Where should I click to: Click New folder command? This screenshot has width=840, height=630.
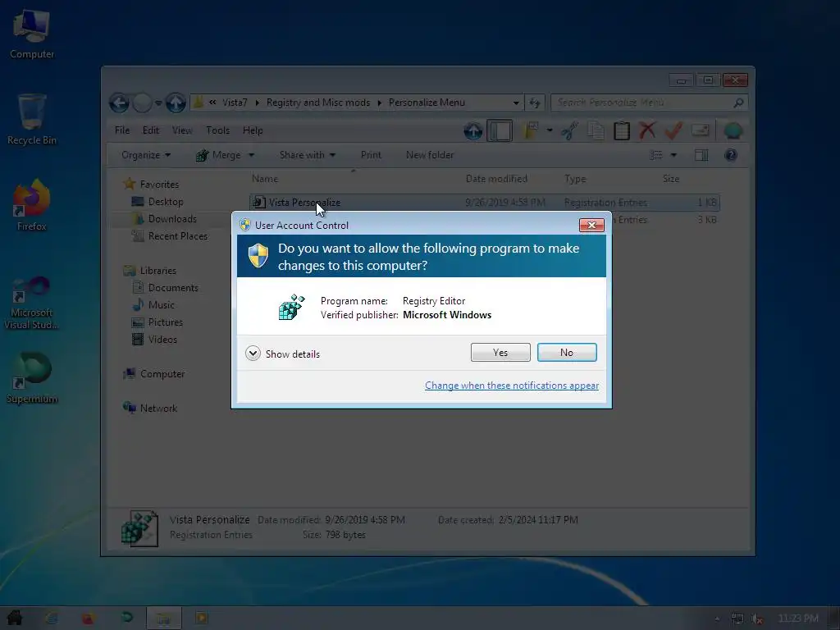[430, 155]
